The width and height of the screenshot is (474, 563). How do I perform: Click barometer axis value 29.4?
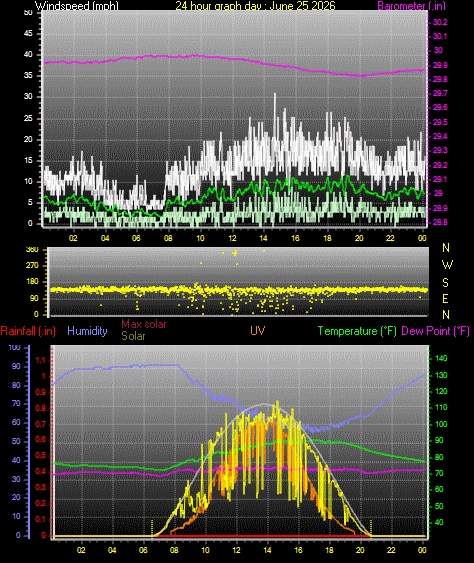[x=440, y=136]
